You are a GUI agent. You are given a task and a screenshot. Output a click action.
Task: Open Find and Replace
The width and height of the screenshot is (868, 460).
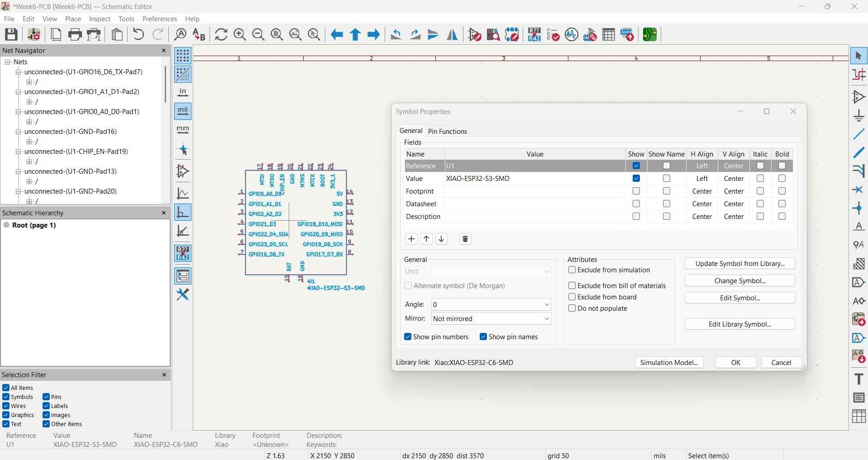click(199, 34)
